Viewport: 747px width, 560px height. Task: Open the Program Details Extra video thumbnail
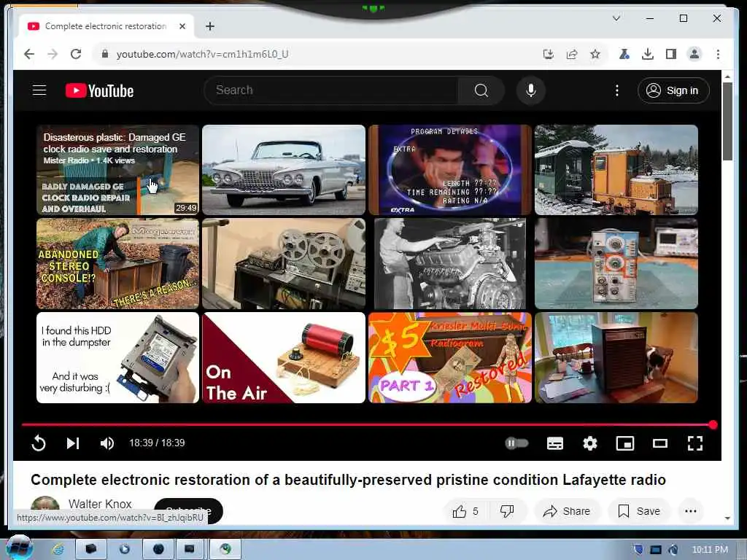[449, 170]
